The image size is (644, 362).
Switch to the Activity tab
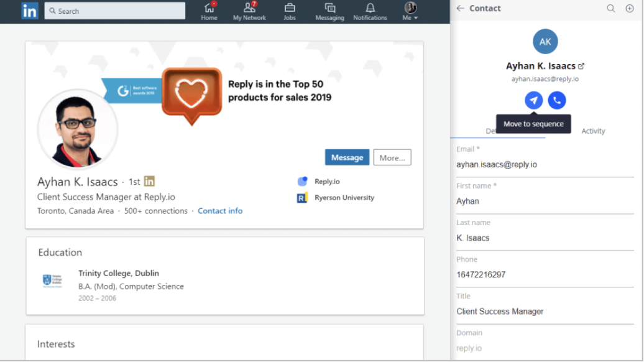[x=593, y=131]
